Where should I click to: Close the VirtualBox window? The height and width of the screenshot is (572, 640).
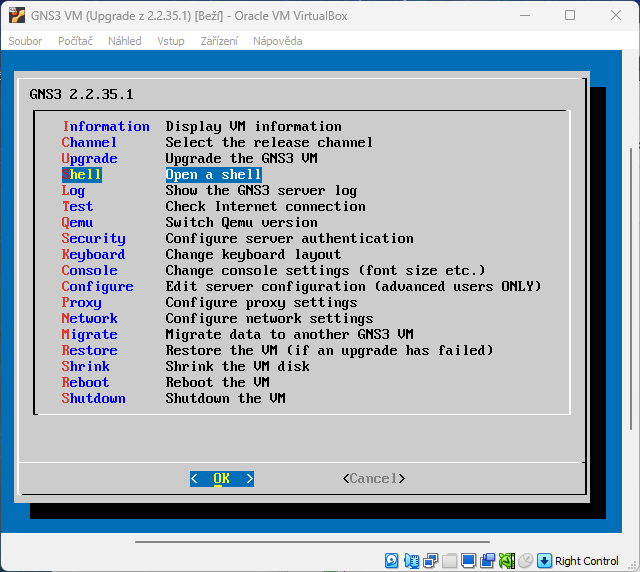616,16
